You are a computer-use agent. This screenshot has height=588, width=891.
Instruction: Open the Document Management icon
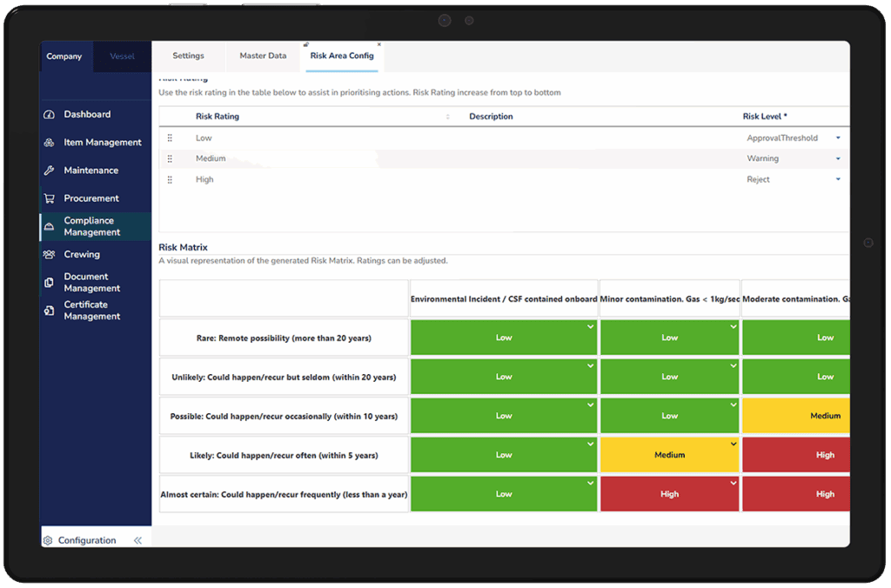pyautogui.click(x=49, y=283)
